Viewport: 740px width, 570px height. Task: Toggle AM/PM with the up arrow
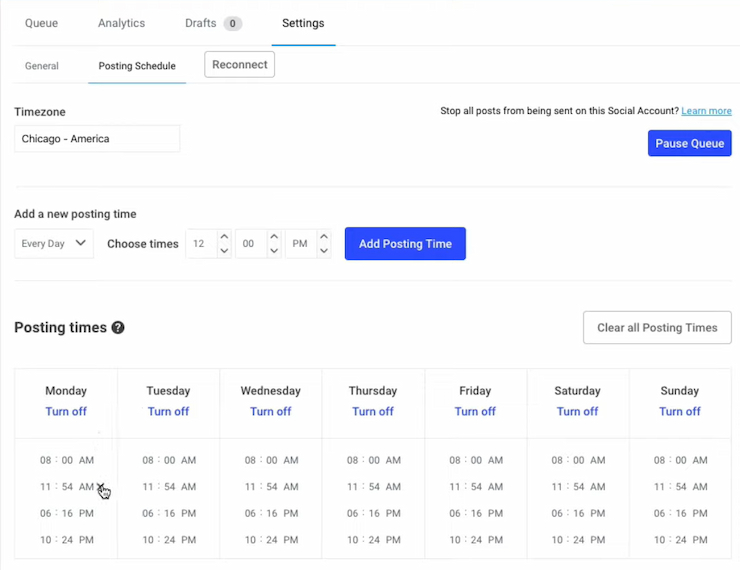324,236
